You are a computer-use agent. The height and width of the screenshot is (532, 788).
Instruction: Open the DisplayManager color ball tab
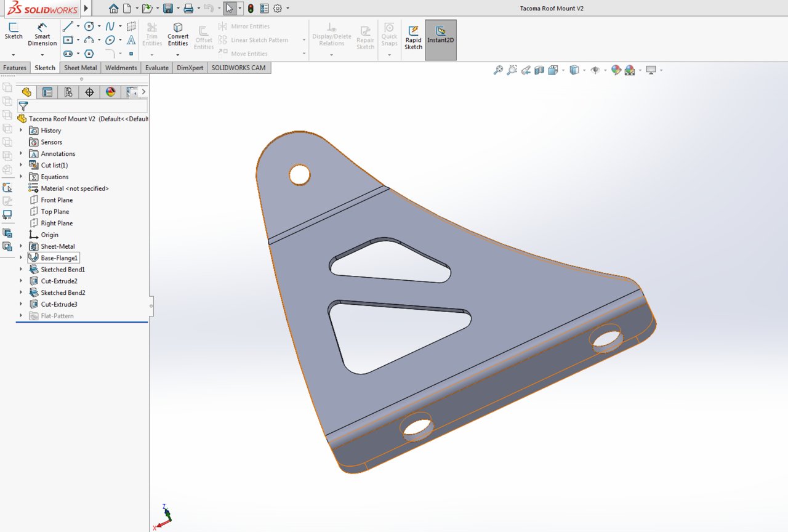[x=111, y=92]
